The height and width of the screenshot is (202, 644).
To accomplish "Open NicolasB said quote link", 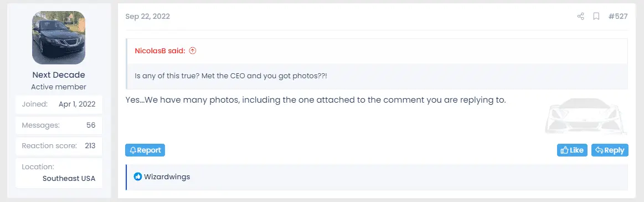I will pos(160,50).
